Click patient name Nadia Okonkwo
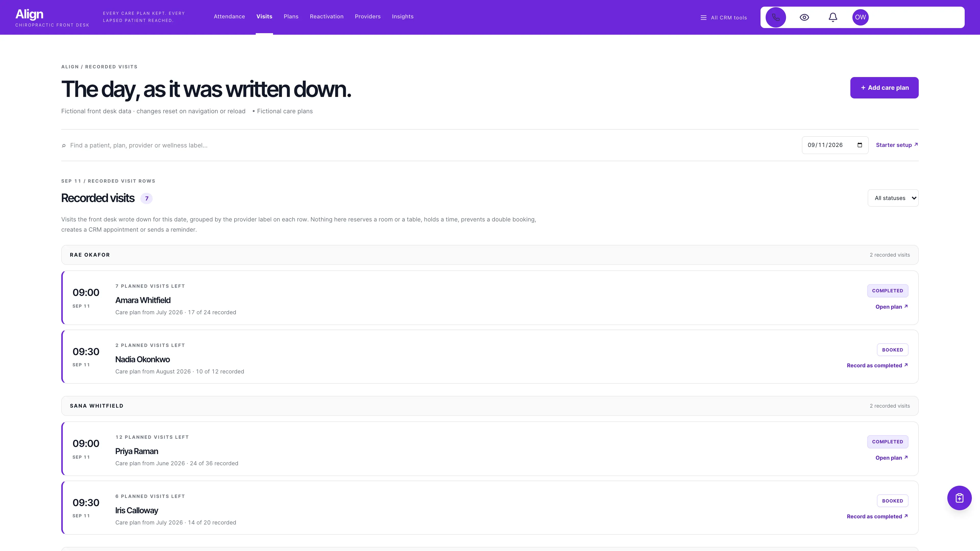The image size is (980, 551). coord(142,359)
